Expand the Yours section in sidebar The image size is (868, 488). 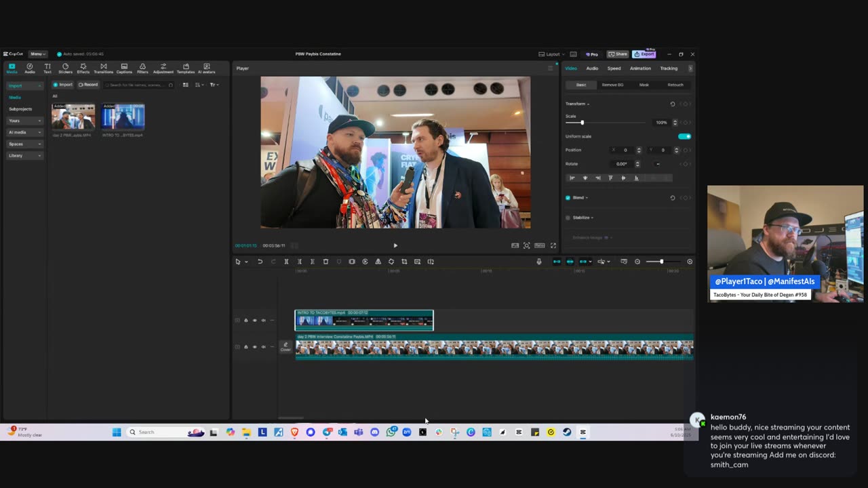tap(24, 121)
